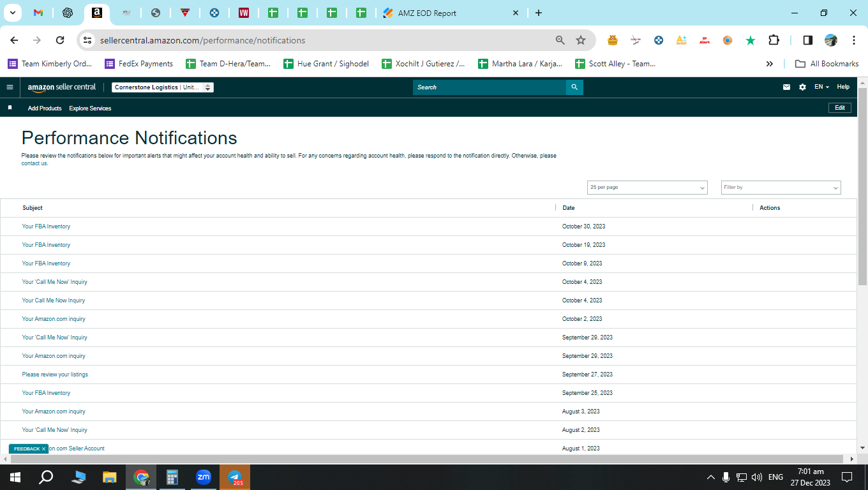Open the 25 per page dropdown
This screenshot has height=490, width=868.
pos(647,188)
